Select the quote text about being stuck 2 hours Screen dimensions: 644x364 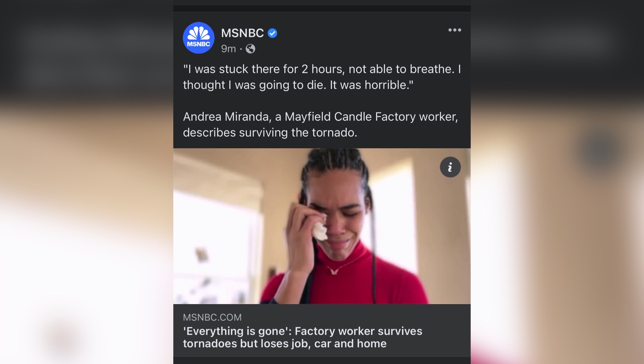322,77
